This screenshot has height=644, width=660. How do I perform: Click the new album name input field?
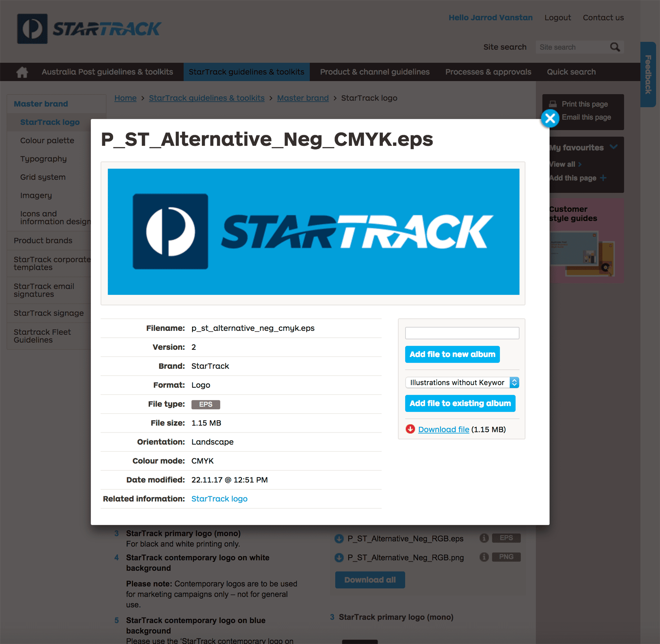coord(462,333)
